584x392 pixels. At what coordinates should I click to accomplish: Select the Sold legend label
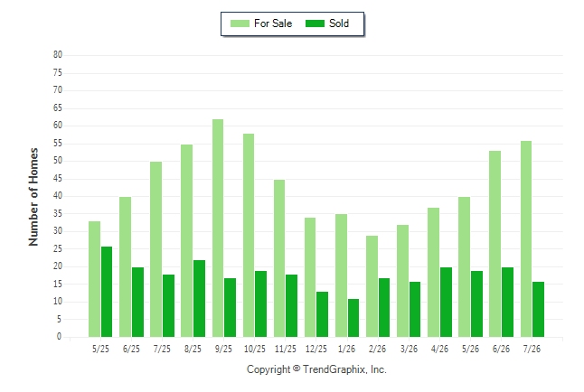click(339, 23)
